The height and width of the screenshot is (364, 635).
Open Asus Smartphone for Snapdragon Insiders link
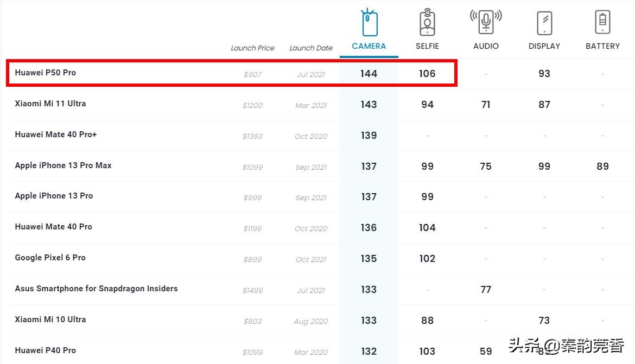pos(97,289)
